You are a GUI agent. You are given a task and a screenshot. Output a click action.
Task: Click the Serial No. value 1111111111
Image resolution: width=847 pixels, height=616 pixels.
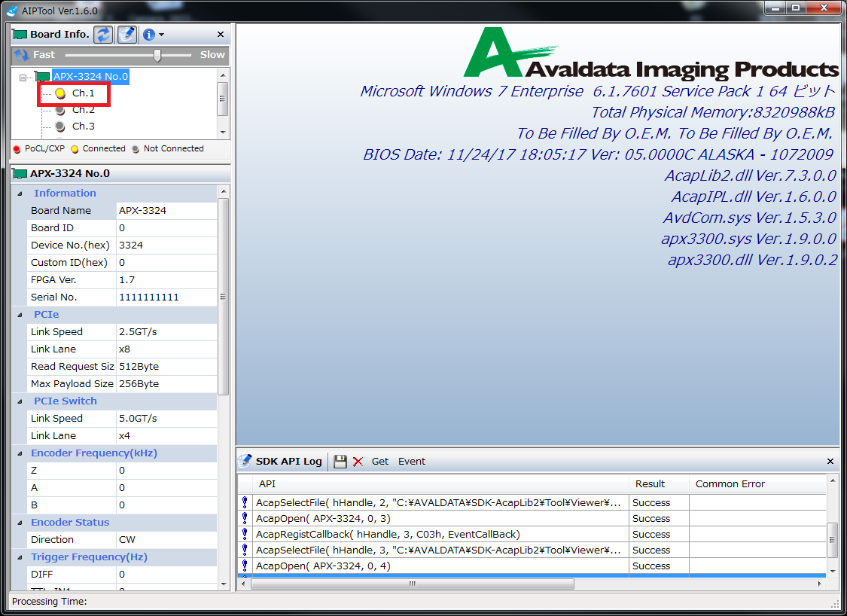coord(166,297)
